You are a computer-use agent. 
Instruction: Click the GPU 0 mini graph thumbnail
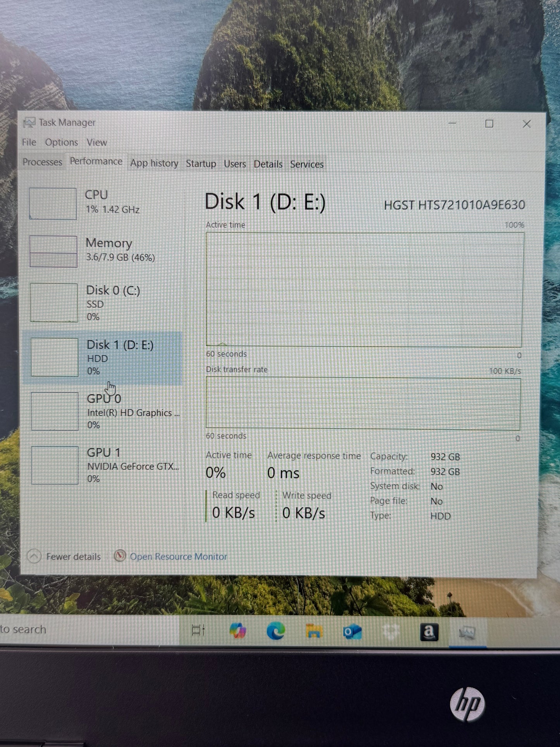click(x=55, y=411)
